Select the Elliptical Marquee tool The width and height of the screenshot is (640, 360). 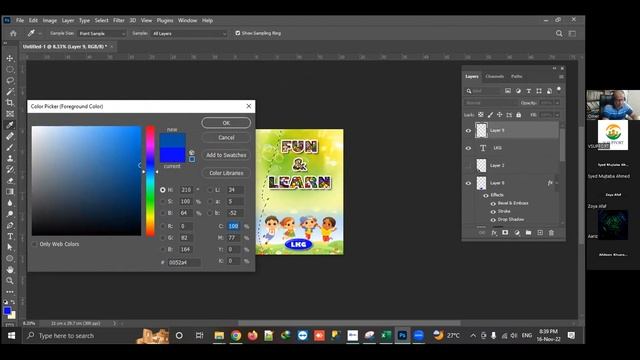(x=10, y=69)
